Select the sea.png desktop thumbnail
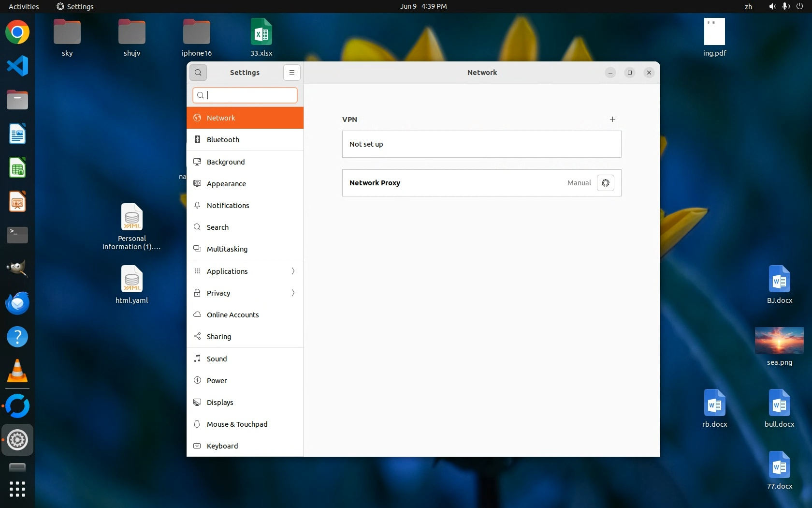 point(779,341)
